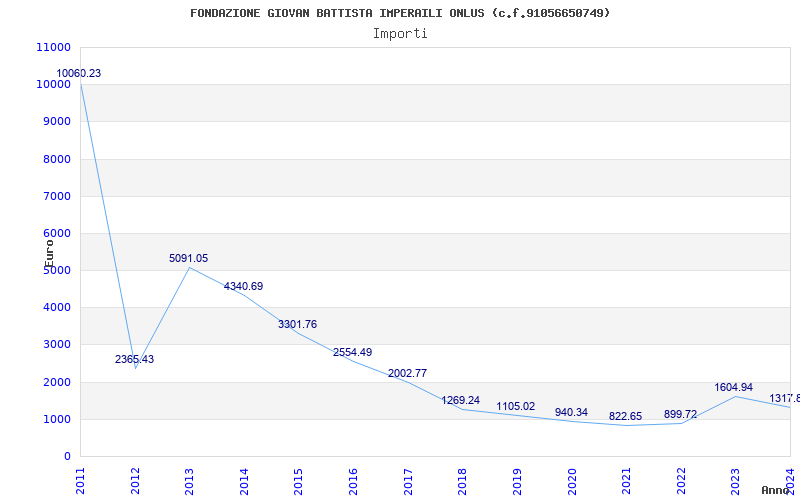This screenshot has height=500, width=800.
Task: Click the 9000 value on Euro axis
Action: pos(56,122)
